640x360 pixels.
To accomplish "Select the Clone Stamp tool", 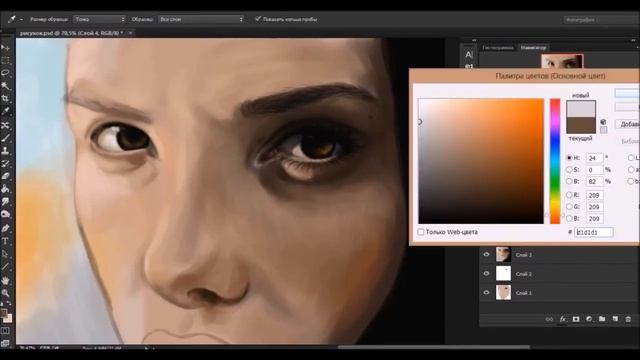I will 5,151.
